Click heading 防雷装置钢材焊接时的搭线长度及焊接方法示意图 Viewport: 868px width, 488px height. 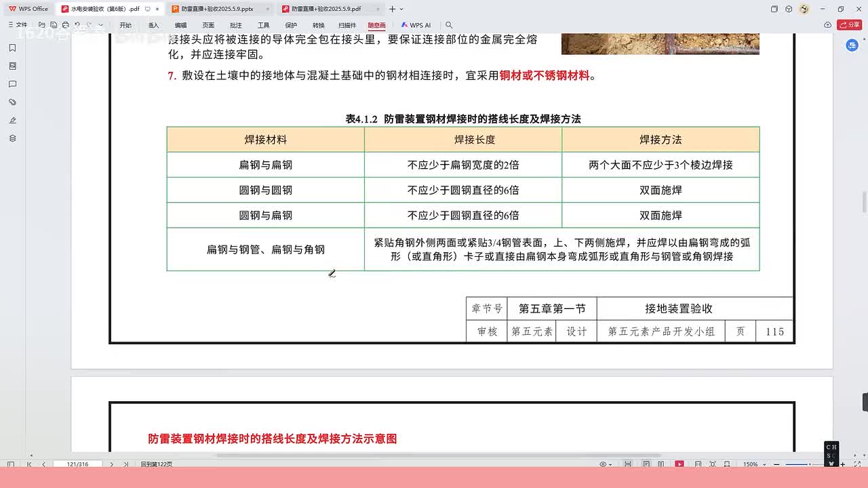(273, 439)
